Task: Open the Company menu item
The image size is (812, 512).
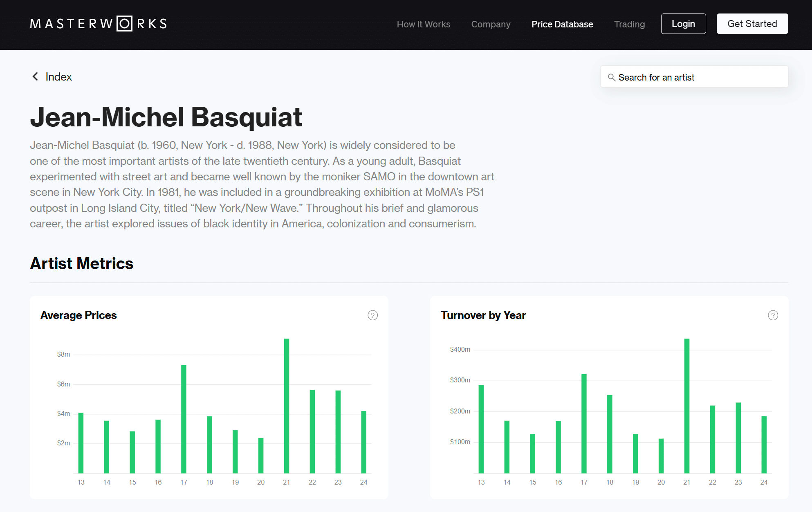Action: tap(491, 24)
